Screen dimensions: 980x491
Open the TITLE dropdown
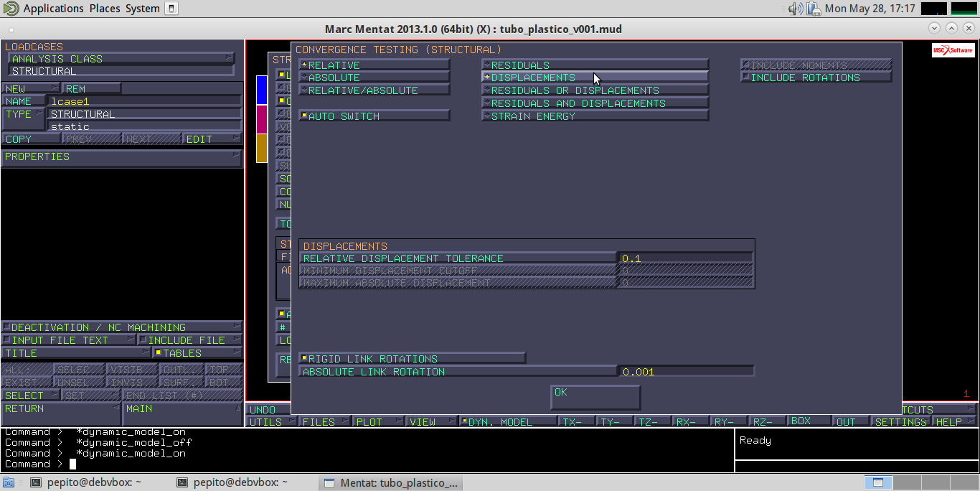[x=76, y=353]
